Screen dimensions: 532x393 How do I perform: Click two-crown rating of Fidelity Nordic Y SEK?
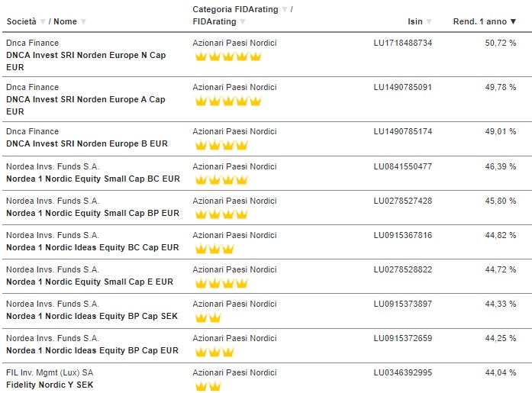(208, 386)
